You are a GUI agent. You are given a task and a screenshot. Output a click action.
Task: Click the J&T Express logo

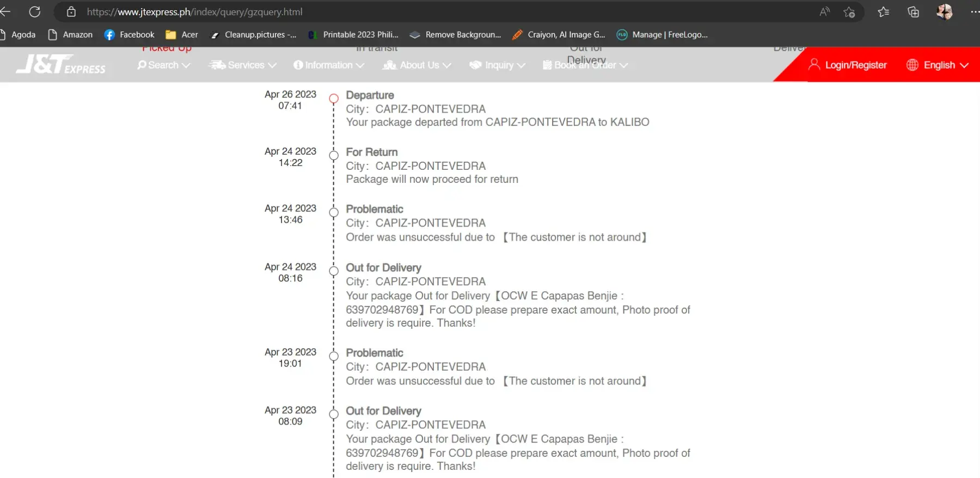click(61, 64)
